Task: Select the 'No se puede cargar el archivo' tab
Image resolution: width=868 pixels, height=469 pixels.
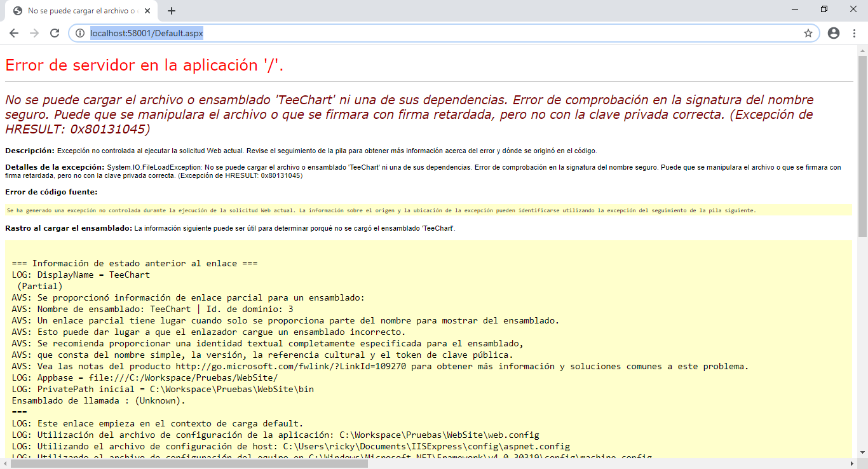Action: [x=81, y=11]
